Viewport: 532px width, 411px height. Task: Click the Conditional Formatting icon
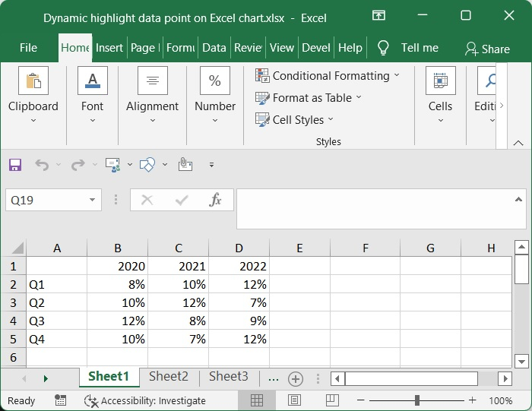tap(262, 75)
